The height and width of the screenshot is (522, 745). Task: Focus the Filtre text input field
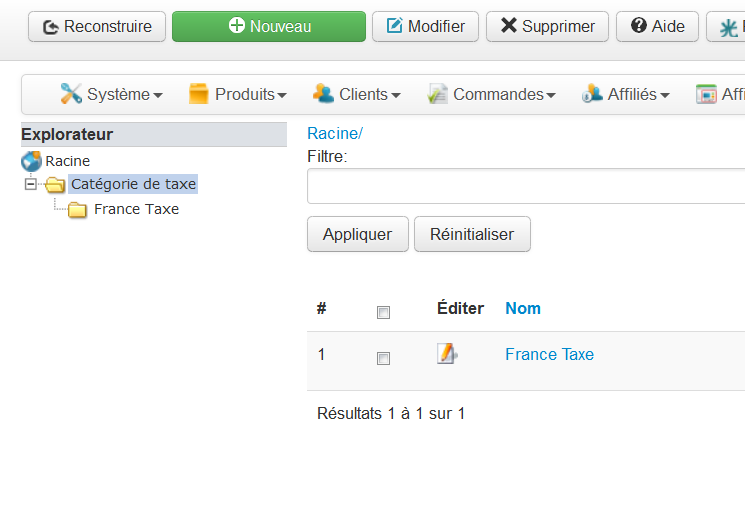point(526,187)
